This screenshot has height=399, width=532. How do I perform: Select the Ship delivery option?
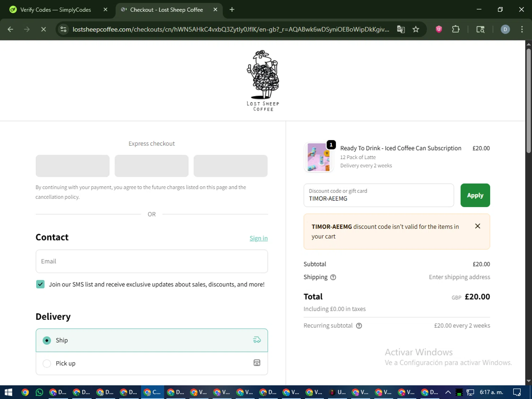pyautogui.click(x=152, y=340)
